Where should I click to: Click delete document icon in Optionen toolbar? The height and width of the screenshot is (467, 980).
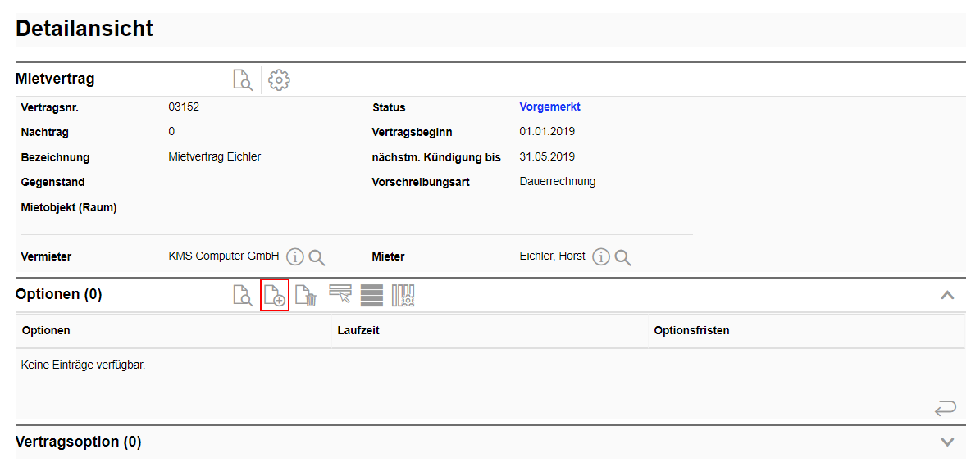pos(306,295)
